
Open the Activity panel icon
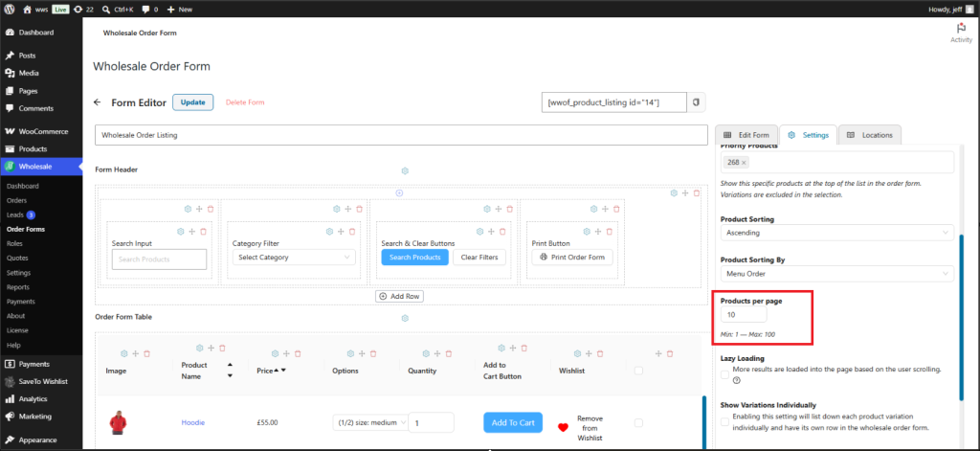(x=961, y=33)
